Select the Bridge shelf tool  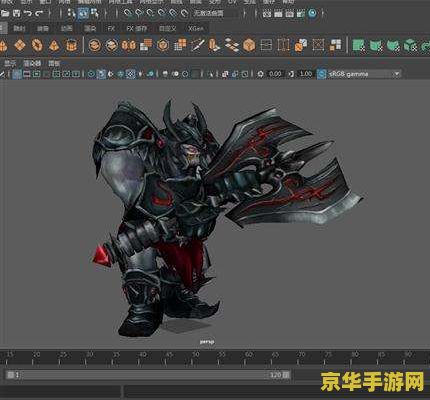click(x=232, y=45)
